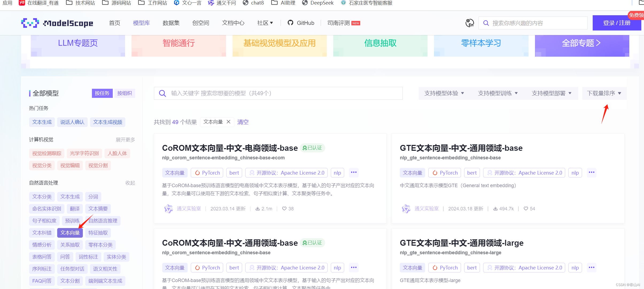Focus the model keyword search field
The width and height of the screenshot is (644, 289).
[x=278, y=93]
